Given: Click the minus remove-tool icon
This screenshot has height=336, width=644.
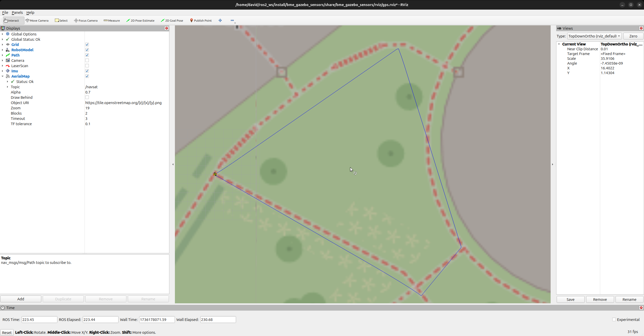Looking at the screenshot, I should (232, 21).
